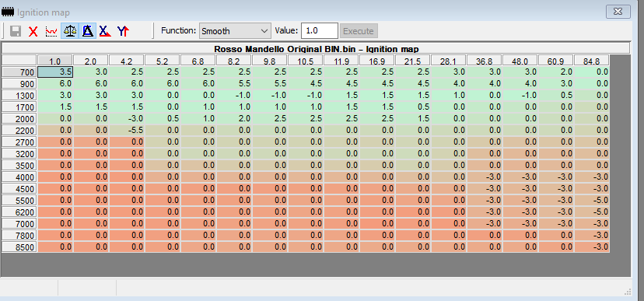Select the 700 RPM row header
The height and width of the screenshot is (301, 644).
[x=19, y=72]
